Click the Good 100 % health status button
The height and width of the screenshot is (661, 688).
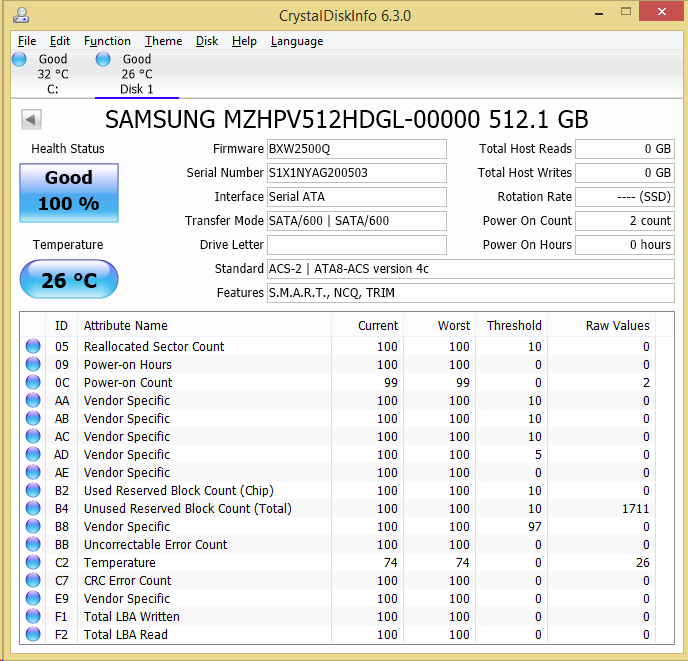click(x=69, y=190)
